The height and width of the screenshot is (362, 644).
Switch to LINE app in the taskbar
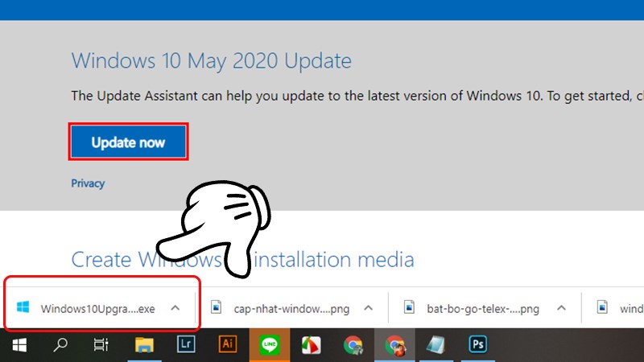point(270,345)
